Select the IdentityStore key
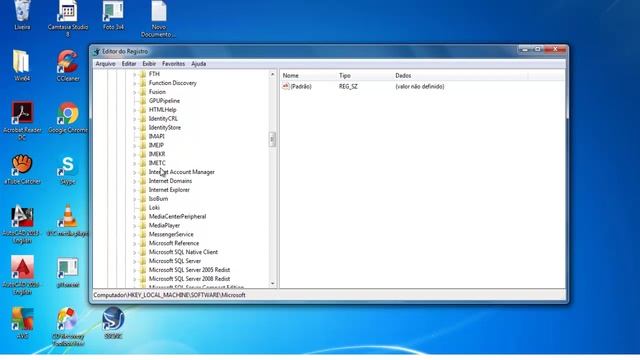Screen dimensions: 640x360 pos(164,127)
